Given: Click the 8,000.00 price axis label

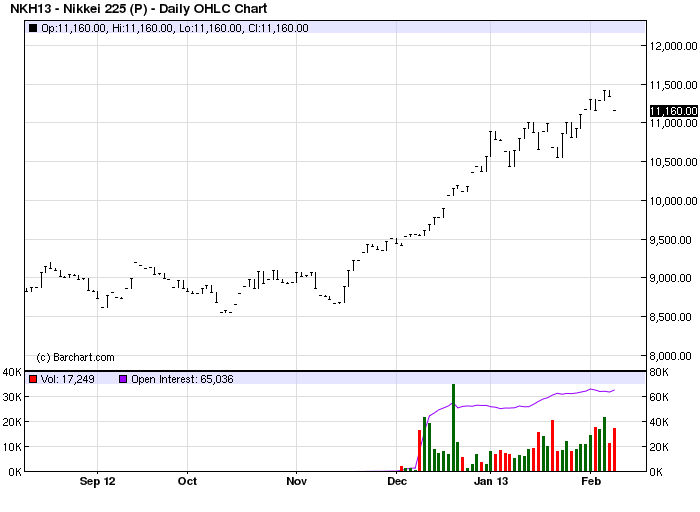Looking at the screenshot, I should [671, 356].
